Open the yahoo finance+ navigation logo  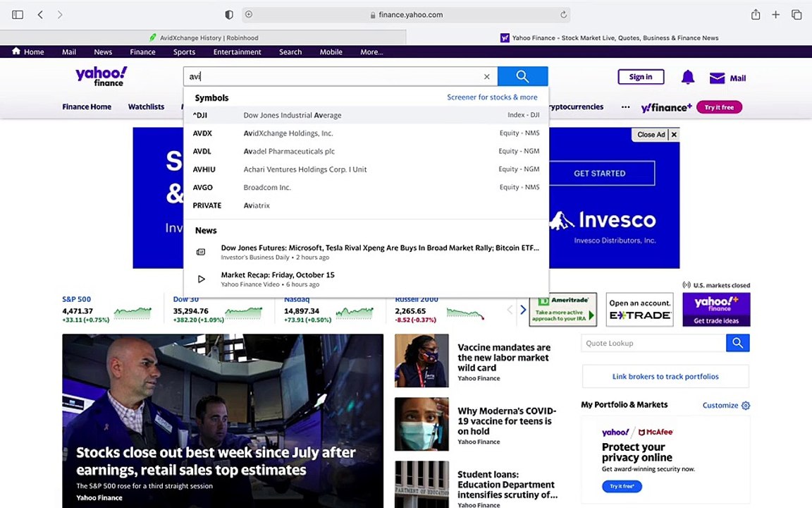(x=667, y=107)
